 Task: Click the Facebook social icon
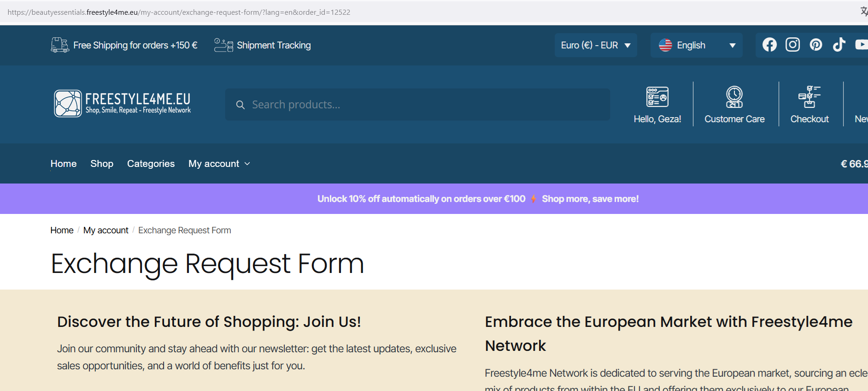769,45
